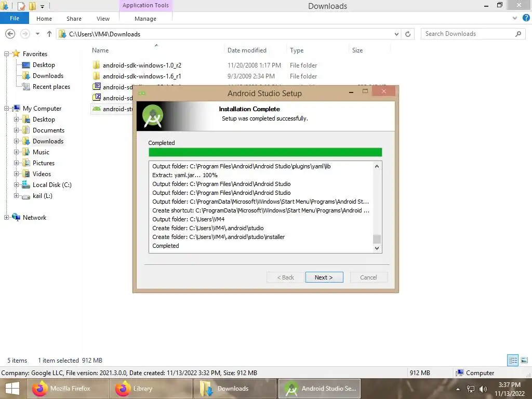Click the android-studio installer file icon
Screen dimensions: 532x399
click(97, 109)
